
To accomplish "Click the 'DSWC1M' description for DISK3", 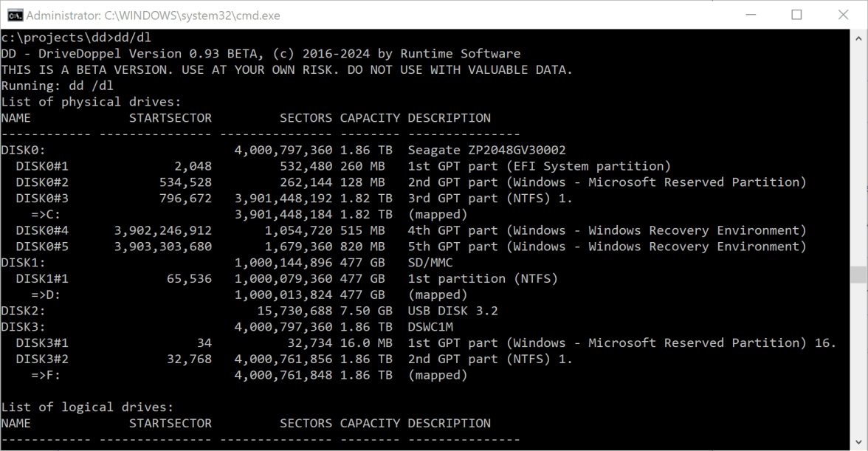I will [430, 327].
